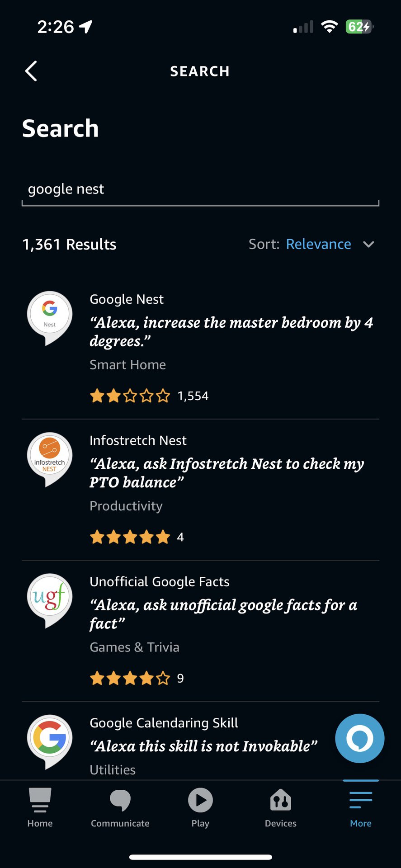Image resolution: width=401 pixels, height=868 pixels.
Task: Tap the Google Calendaring Skill icon
Action: [50, 740]
